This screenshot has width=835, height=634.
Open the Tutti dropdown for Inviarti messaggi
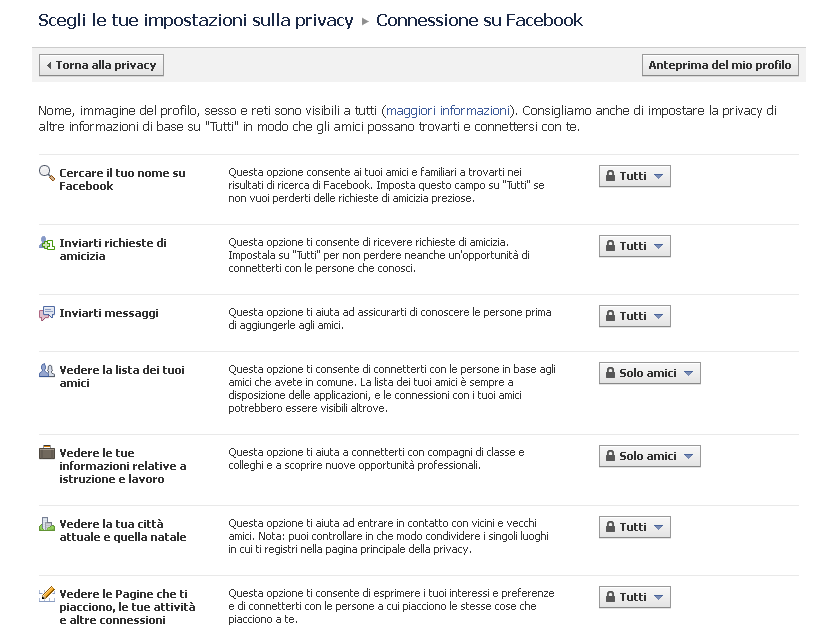(x=634, y=316)
